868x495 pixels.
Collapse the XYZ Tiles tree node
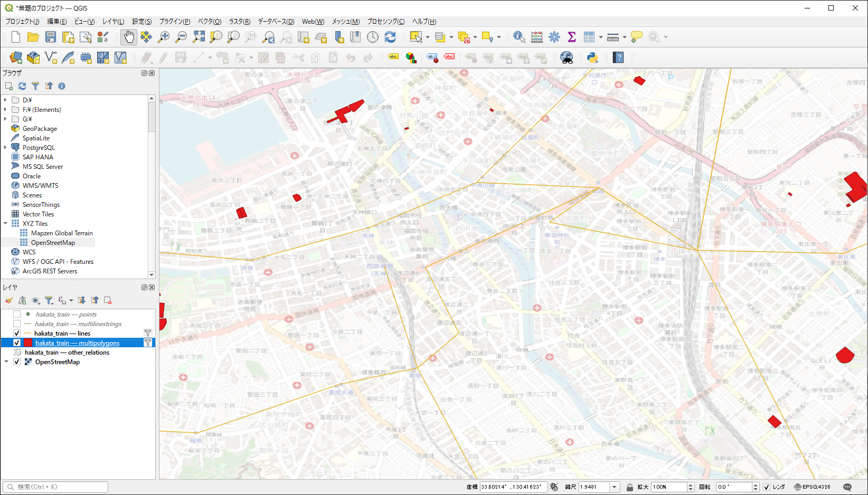[5, 224]
